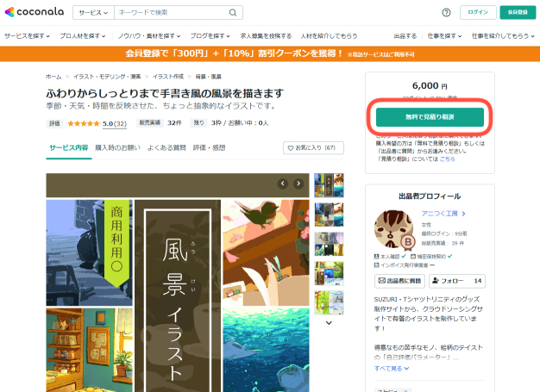Viewport: 540px width, 392px height.
Task: Click the heart favorite button (67)
Action: point(313,148)
